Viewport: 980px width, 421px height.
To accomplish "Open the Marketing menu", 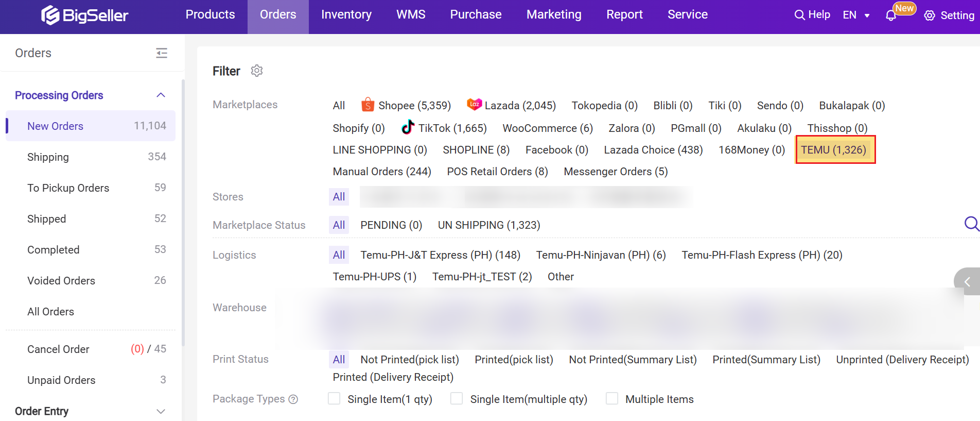I will (x=554, y=14).
